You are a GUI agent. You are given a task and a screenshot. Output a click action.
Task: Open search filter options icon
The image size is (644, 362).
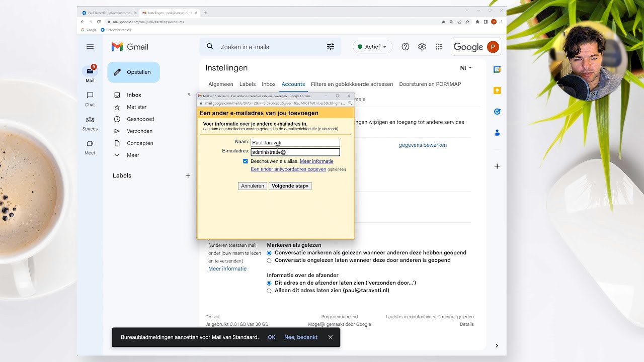pos(331,47)
